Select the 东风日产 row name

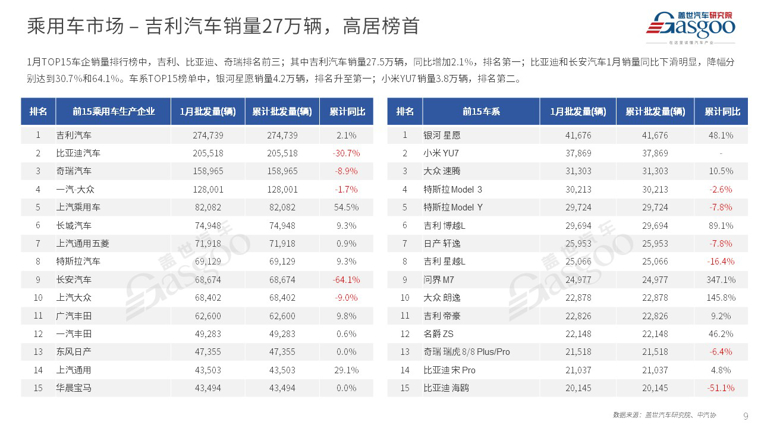[x=74, y=352]
